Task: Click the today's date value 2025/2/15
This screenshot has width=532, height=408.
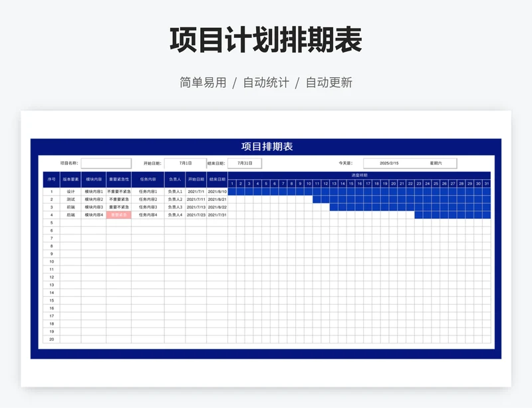Action: click(x=389, y=164)
